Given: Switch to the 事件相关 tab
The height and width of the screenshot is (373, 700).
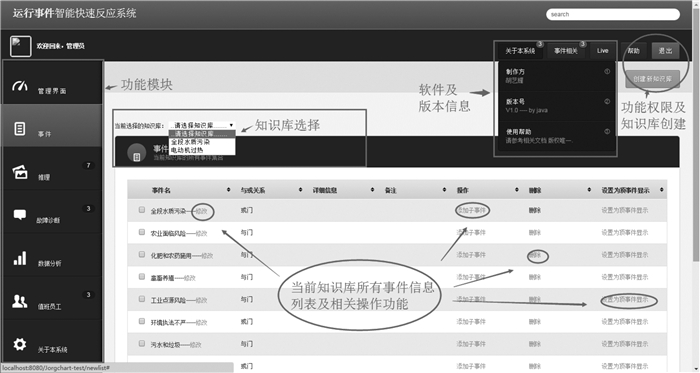Looking at the screenshot, I should pyautogui.click(x=566, y=51).
